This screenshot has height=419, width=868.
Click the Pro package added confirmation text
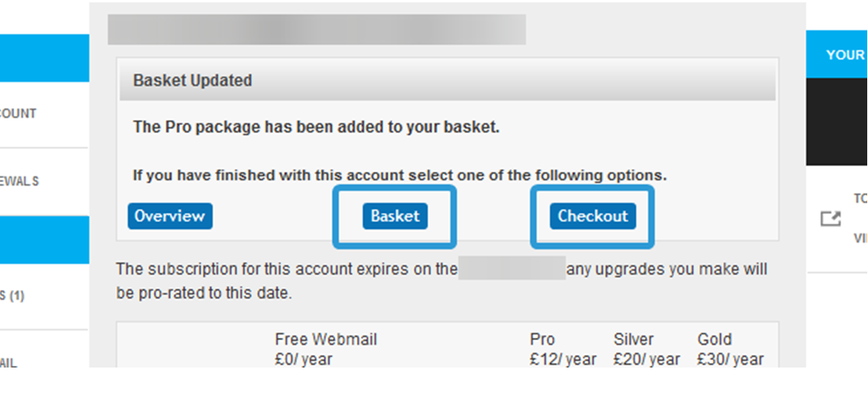[x=316, y=127]
